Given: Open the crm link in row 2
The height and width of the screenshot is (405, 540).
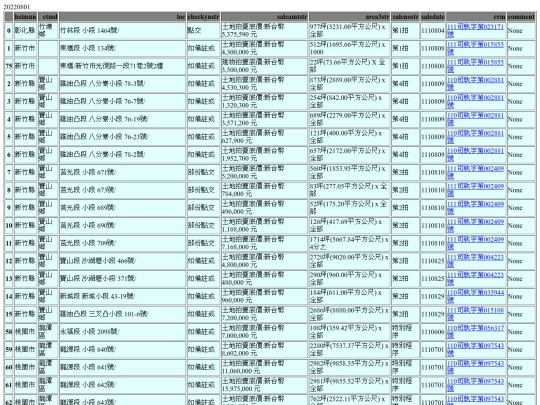Looking at the screenshot, I should tap(475, 84).
